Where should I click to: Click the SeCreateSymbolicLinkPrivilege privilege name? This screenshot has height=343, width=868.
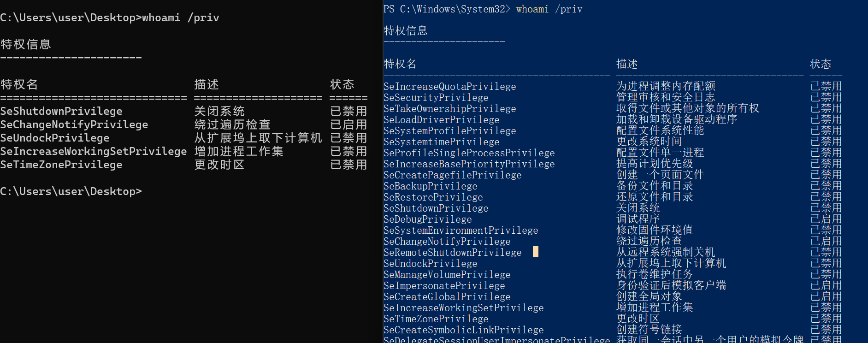[463, 330]
